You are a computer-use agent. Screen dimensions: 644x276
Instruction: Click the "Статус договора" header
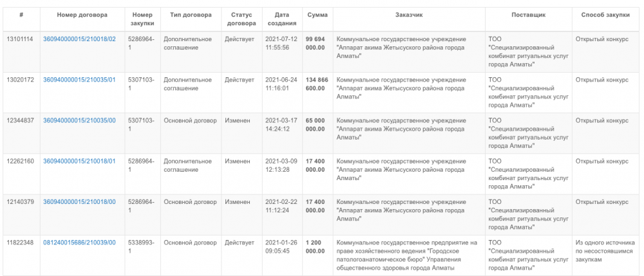pos(240,18)
